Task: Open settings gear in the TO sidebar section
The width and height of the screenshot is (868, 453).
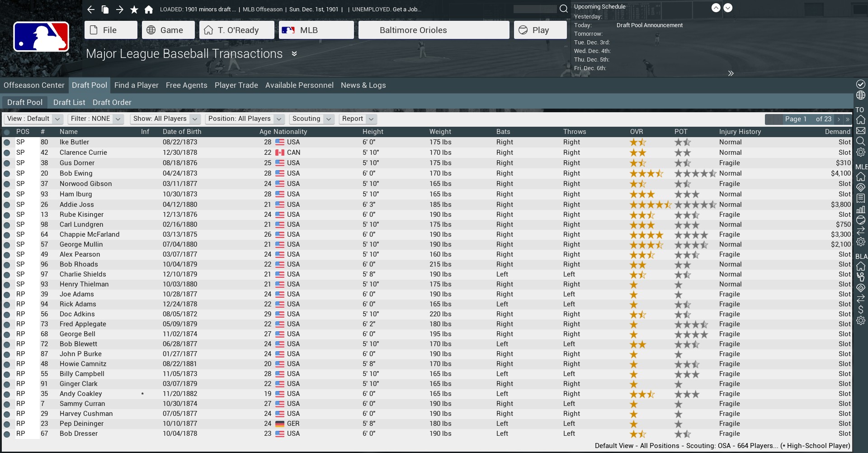Action: 861,152
